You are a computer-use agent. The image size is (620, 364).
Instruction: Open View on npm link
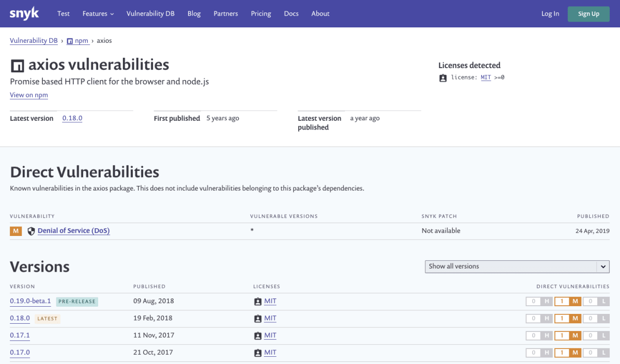(29, 95)
